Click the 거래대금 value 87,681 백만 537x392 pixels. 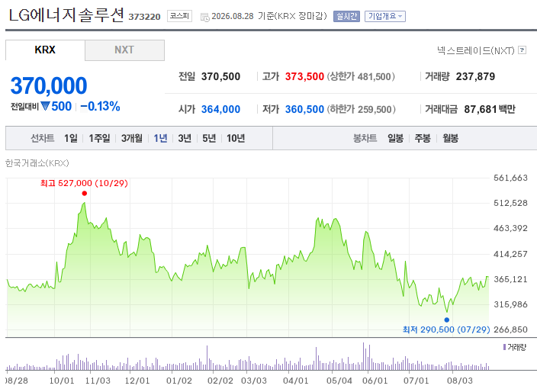click(490, 109)
